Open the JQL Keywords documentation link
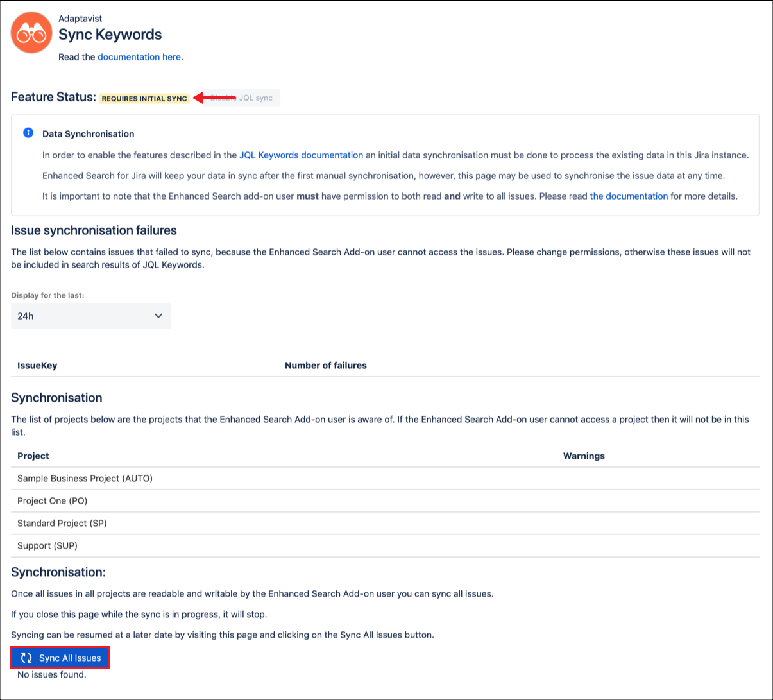Screen dimensions: 773x700 coord(302,155)
